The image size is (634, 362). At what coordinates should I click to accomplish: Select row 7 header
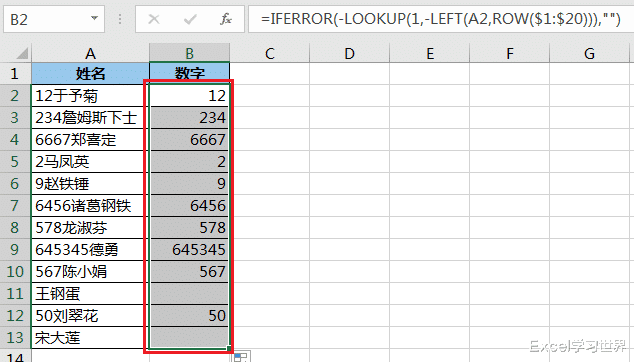(x=15, y=205)
